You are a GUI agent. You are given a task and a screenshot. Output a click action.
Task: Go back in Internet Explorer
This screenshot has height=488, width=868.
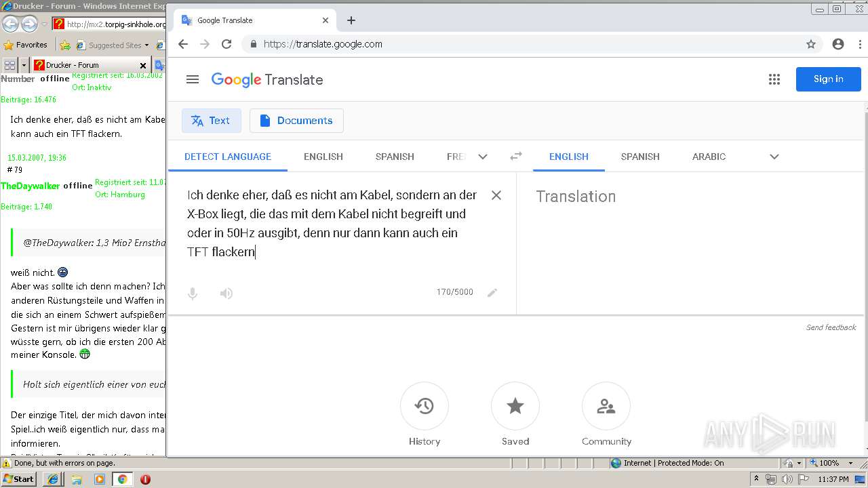(x=10, y=24)
